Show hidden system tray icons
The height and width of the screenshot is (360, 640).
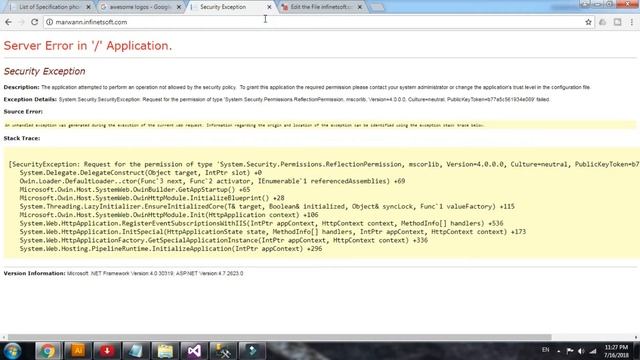click(558, 351)
